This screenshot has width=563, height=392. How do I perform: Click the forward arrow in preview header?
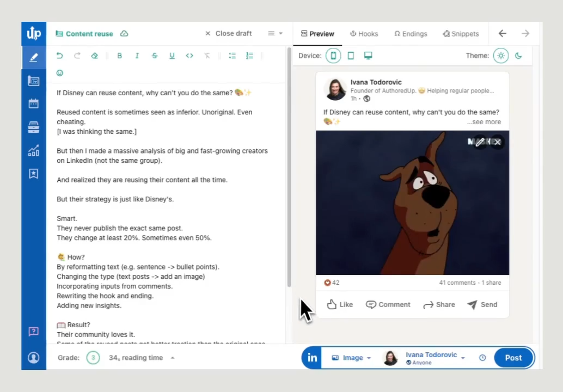pos(525,33)
